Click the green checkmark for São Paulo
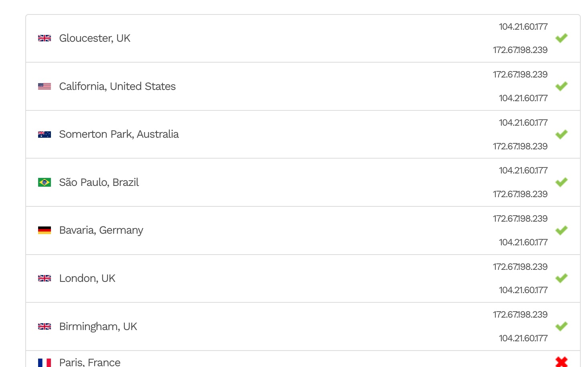Viewport: 588px width, 367px height. pos(562,182)
